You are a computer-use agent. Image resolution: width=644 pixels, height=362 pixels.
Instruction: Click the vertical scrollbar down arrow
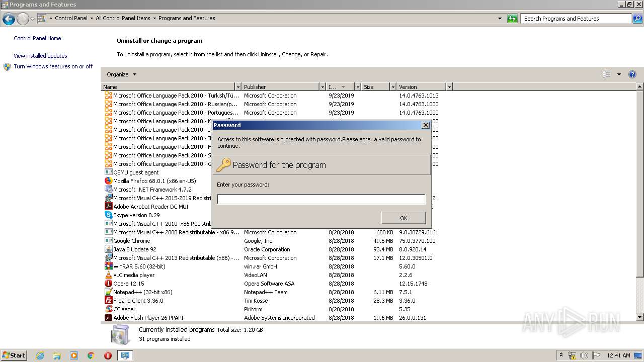pos(640,317)
